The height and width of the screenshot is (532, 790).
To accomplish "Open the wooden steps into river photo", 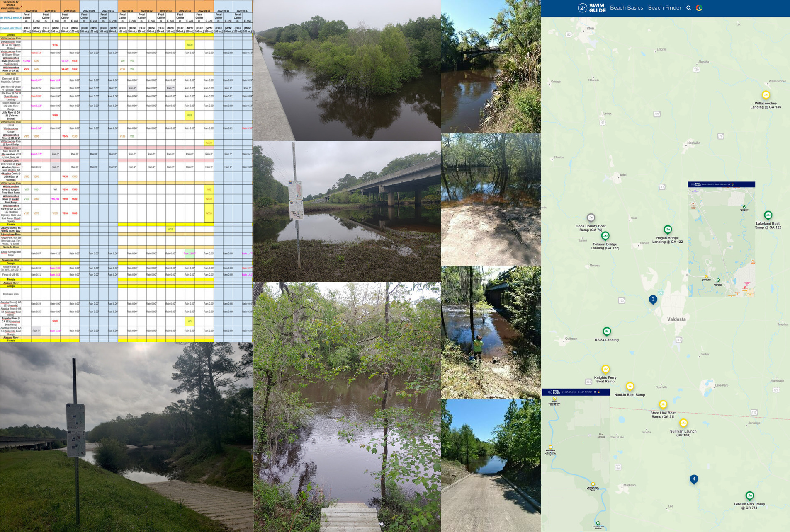I will (347, 407).
